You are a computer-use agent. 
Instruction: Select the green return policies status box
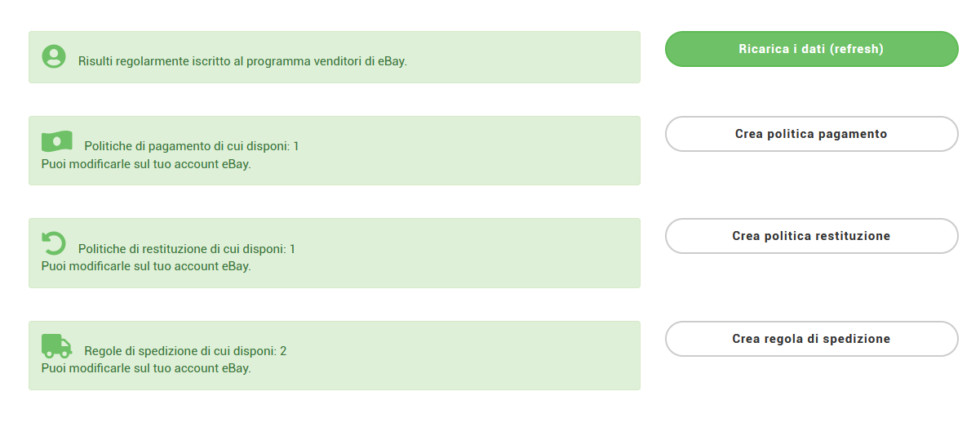[335, 253]
